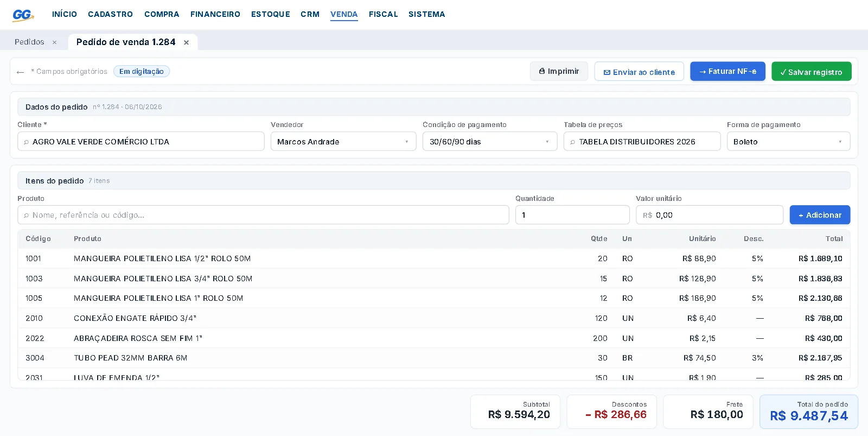Close the Pedidos tab with its x
868x436 pixels.
(54, 42)
